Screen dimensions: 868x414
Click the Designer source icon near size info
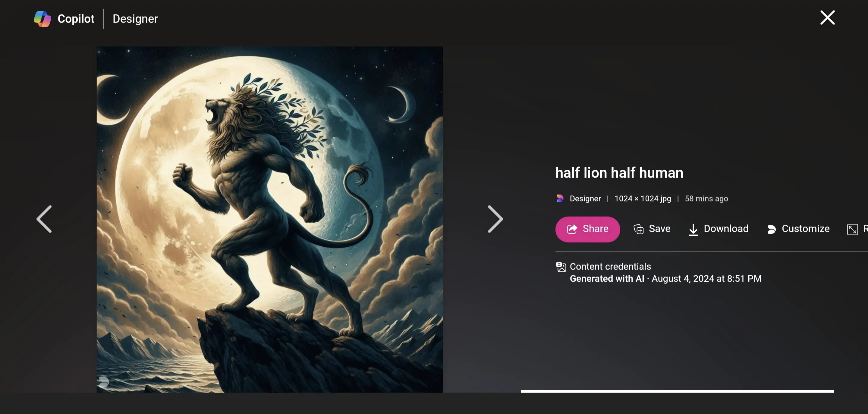pyautogui.click(x=560, y=199)
